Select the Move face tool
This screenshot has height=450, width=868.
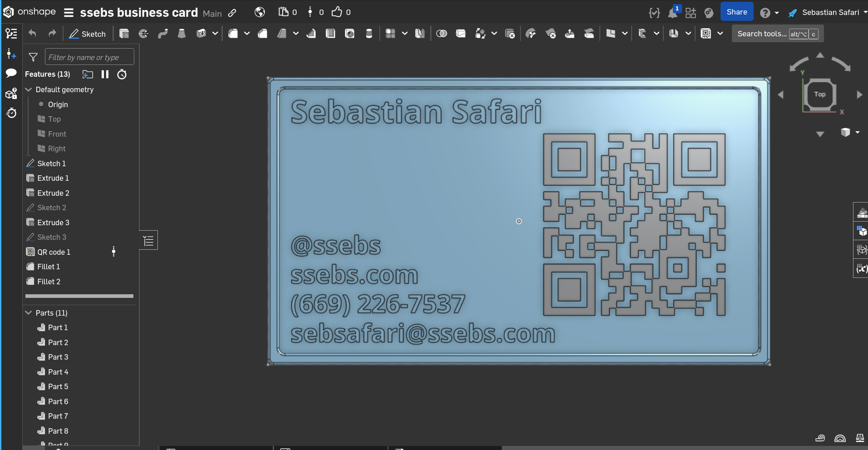click(x=569, y=34)
